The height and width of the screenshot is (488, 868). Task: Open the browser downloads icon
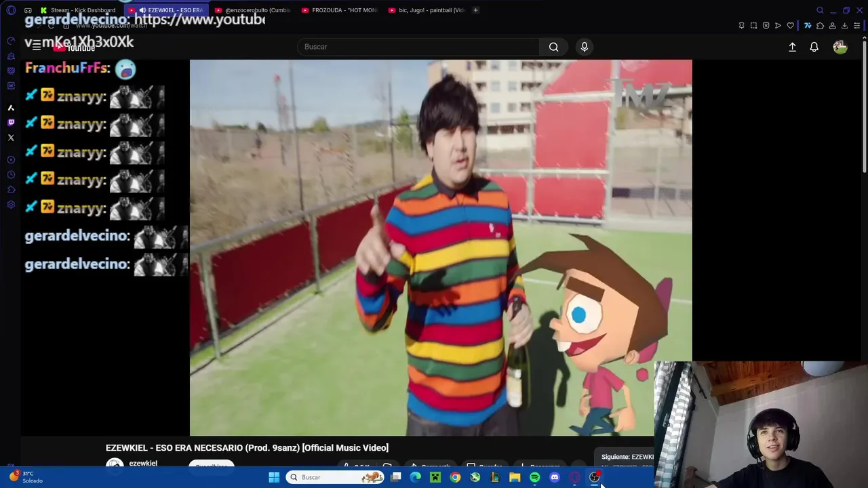(844, 26)
